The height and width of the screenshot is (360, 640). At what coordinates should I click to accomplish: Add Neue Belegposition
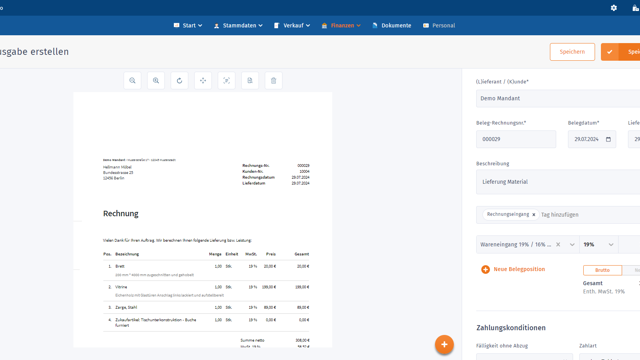tap(513, 269)
